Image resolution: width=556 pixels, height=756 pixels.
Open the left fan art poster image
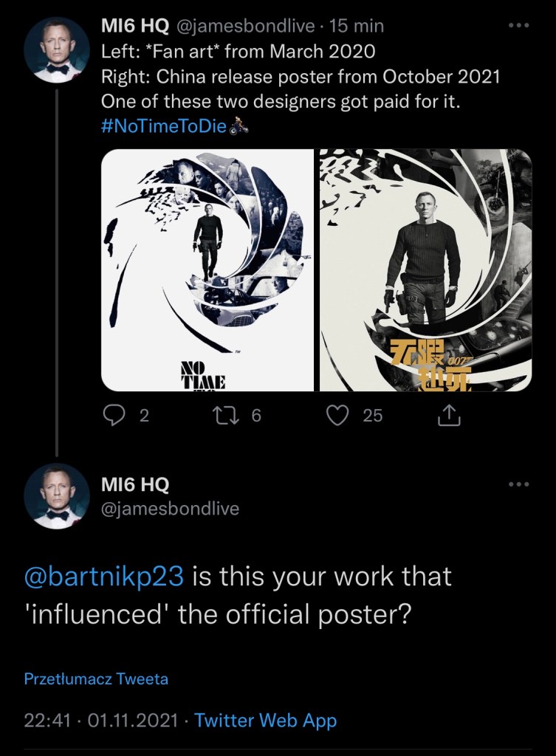pos(207,270)
